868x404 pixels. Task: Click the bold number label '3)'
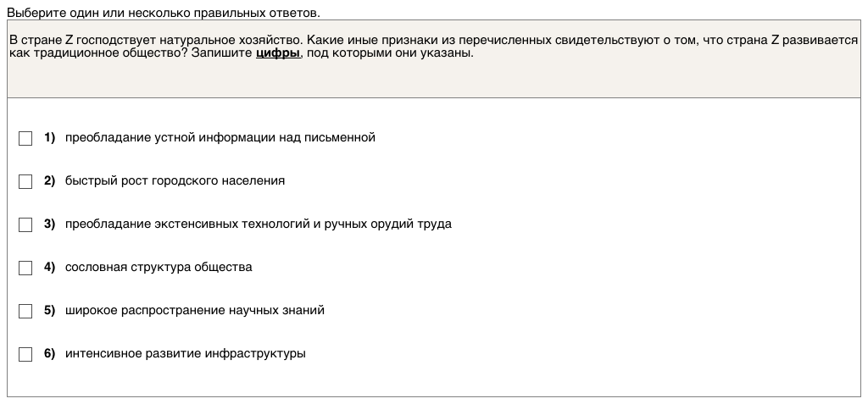[49, 224]
